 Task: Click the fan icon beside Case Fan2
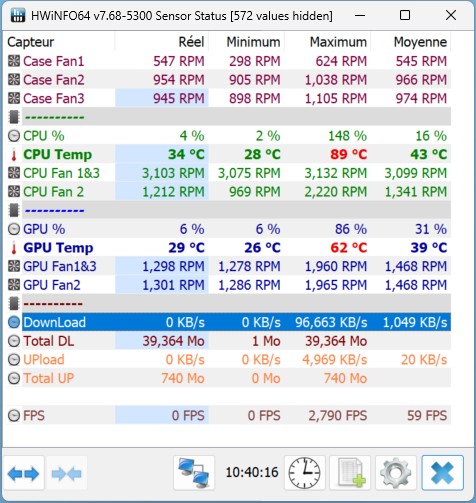(x=14, y=80)
